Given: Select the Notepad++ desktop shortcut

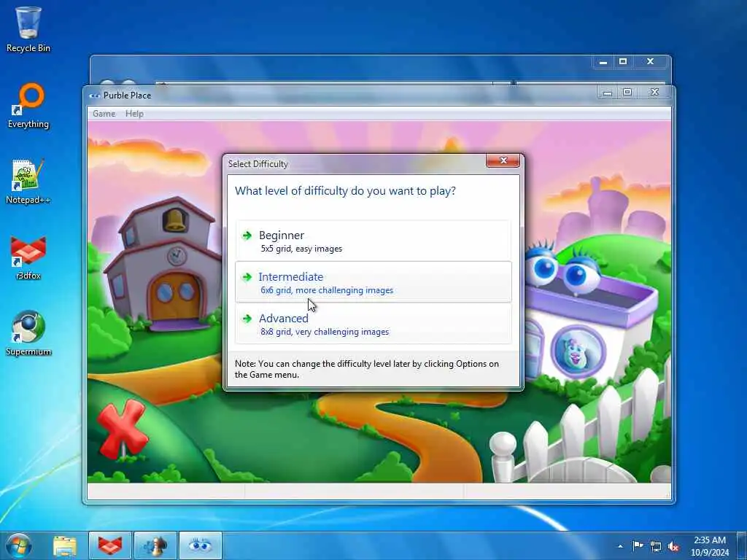Looking at the screenshot, I should click(28, 182).
